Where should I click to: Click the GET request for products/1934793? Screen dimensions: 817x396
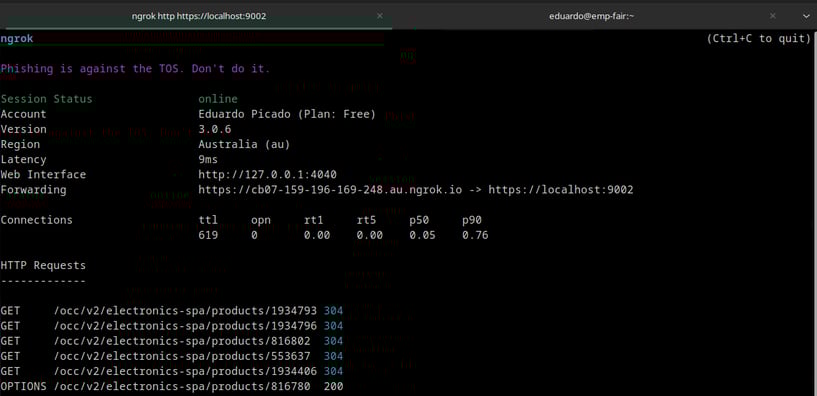[171, 311]
